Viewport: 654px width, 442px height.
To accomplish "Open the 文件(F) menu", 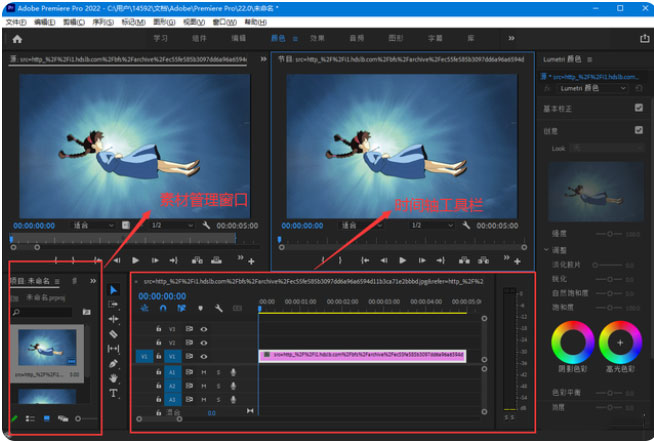I will [x=16, y=22].
